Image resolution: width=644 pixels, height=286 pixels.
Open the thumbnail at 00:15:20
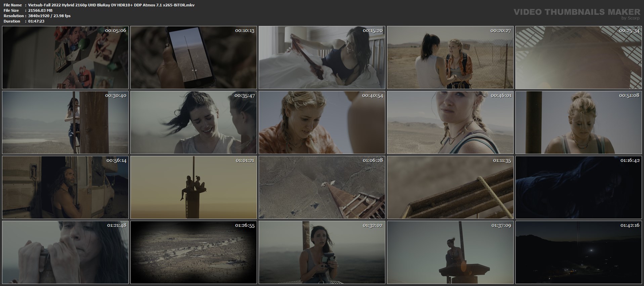pos(322,58)
